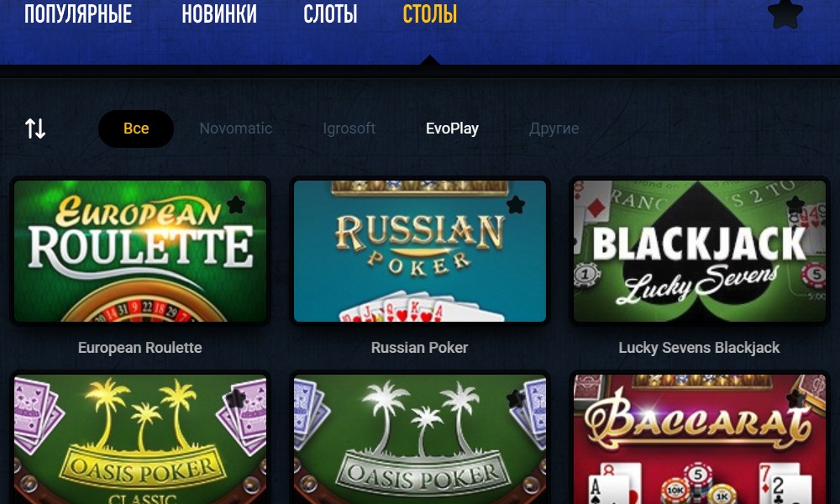Star the Oasis Poker Classic game
This screenshot has height=504, width=840.
(x=236, y=398)
